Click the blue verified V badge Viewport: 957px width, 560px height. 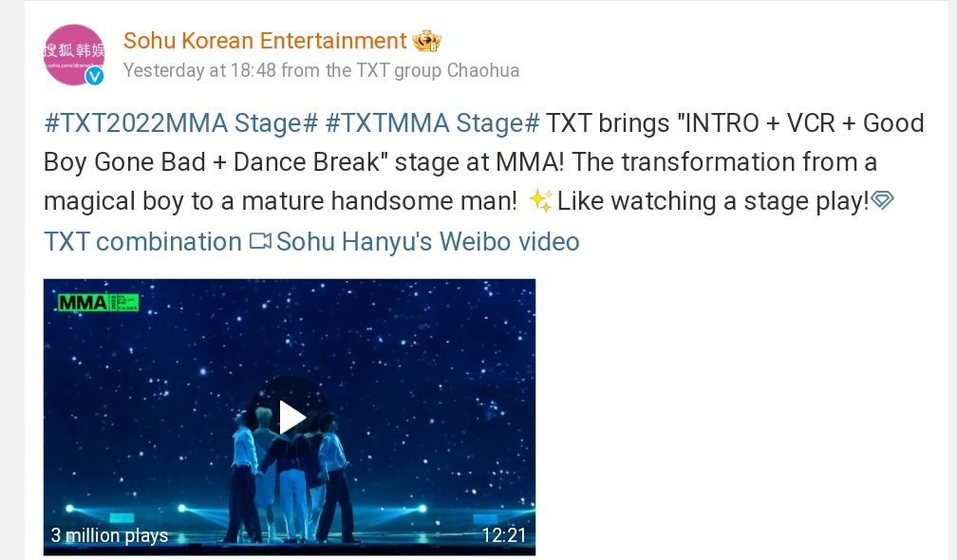(94, 76)
